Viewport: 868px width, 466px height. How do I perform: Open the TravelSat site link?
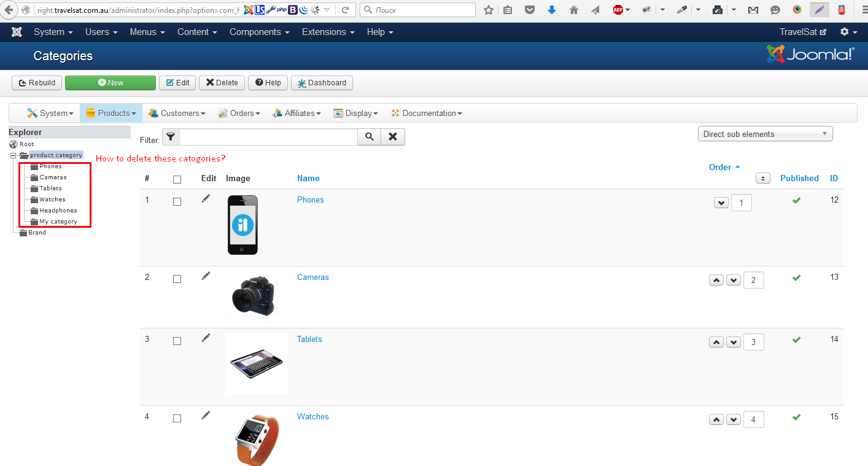803,32
